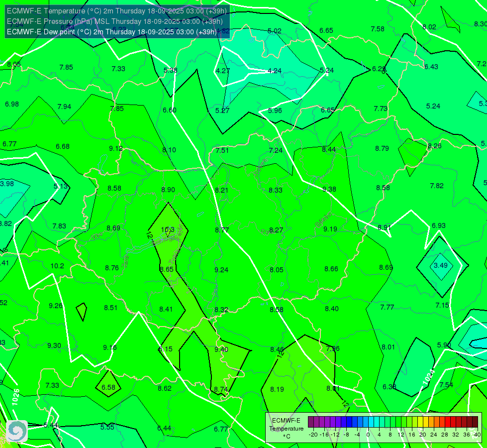
Task: Click the 8.51 dew point value
Action: [x=110, y=308]
